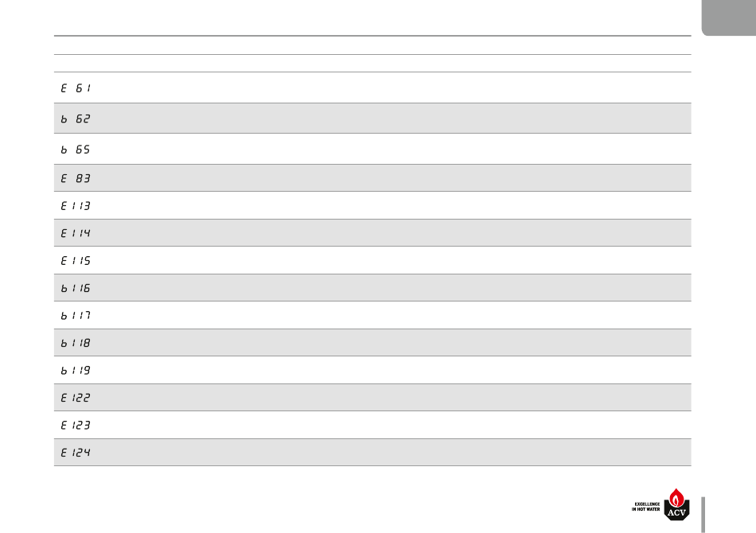Click the b 65 code symbol
Image resolution: width=756 pixels, height=533 pixels.
[76, 150]
